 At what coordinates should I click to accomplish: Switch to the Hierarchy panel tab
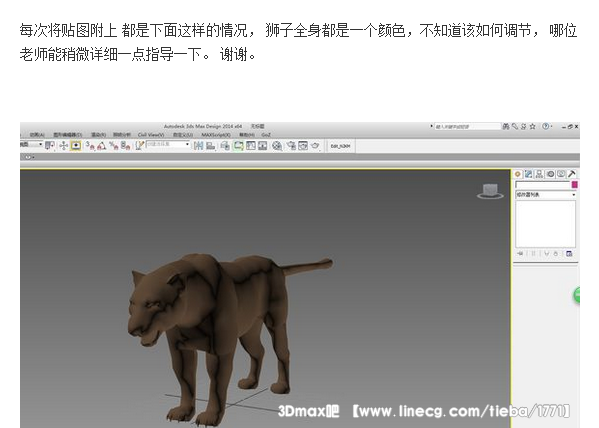tap(539, 174)
